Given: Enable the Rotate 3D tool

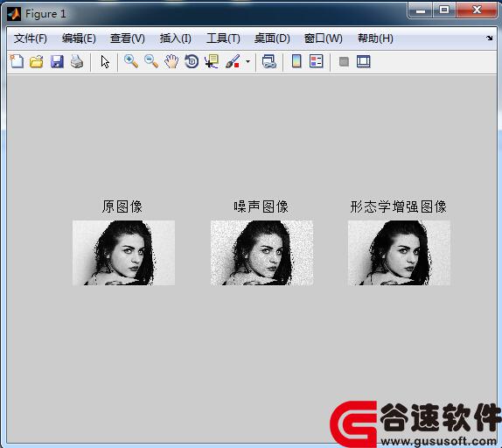Looking at the screenshot, I should click(x=192, y=61).
